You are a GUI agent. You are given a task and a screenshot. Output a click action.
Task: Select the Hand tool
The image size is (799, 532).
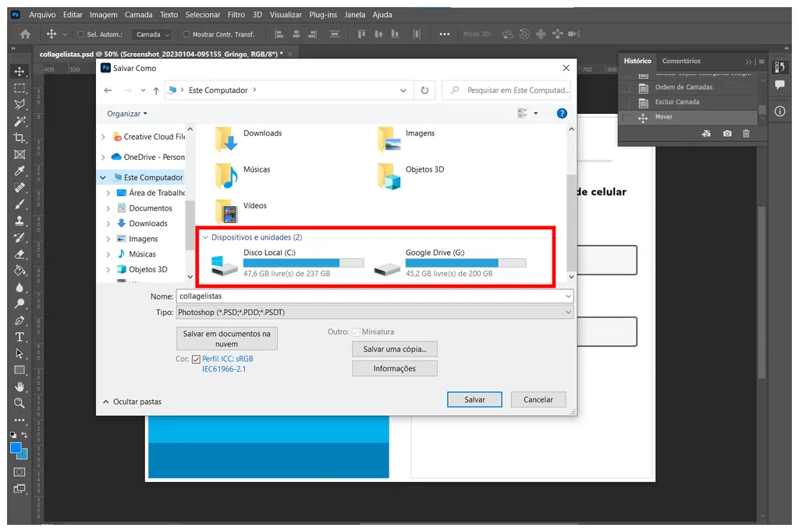point(20,386)
